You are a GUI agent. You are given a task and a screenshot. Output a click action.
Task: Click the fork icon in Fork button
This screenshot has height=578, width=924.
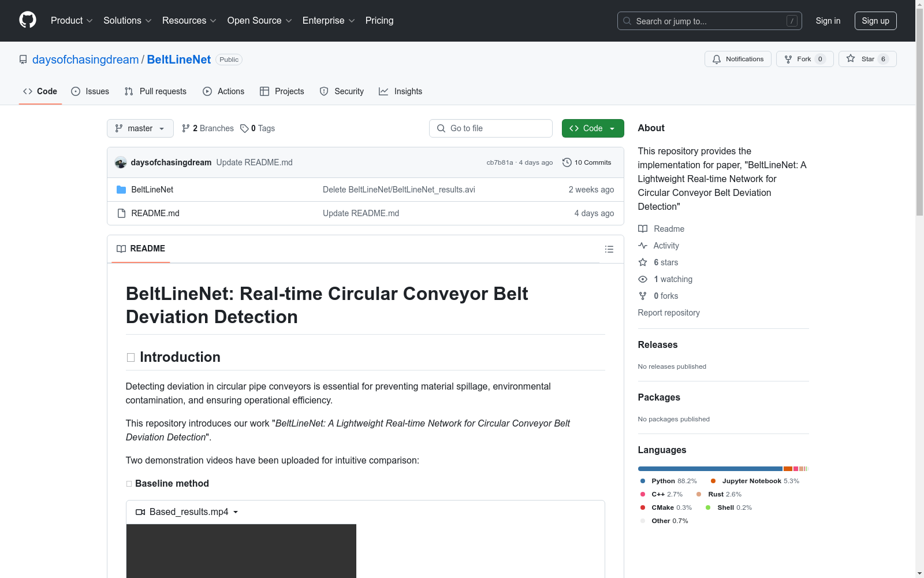pos(788,59)
